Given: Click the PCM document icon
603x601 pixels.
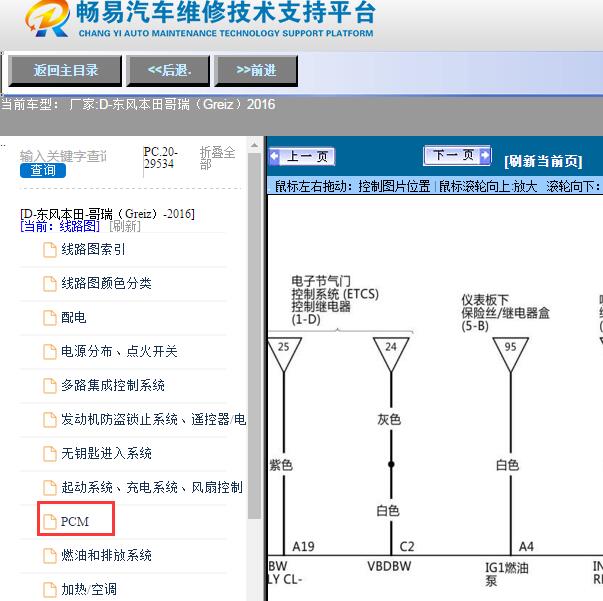Looking at the screenshot, I should pyautogui.click(x=49, y=521).
